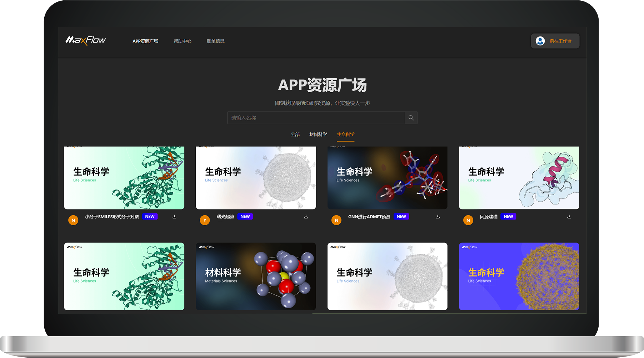This screenshot has height=358, width=644.
Task: Switch to the 全部 tab
Action: (295, 134)
